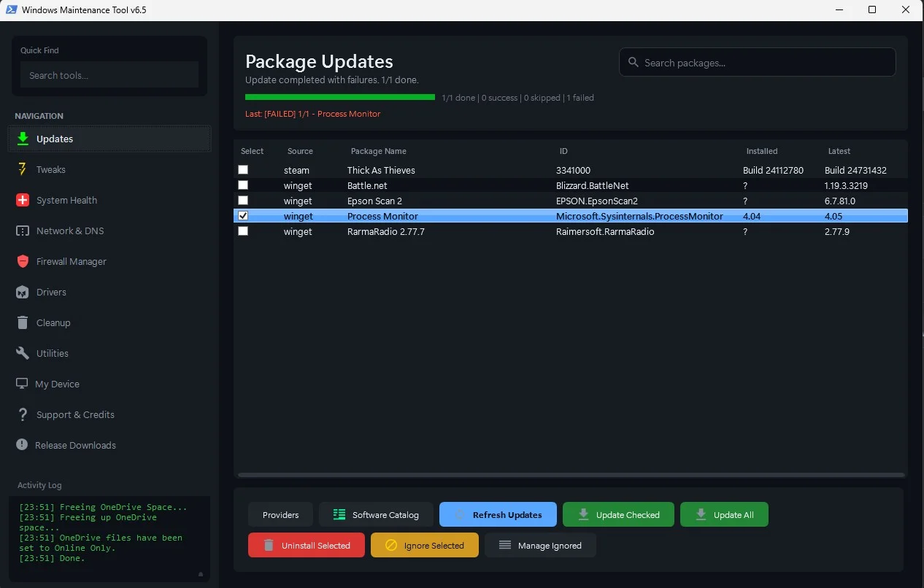Click the Select column header
The height and width of the screenshot is (588, 924).
point(252,151)
